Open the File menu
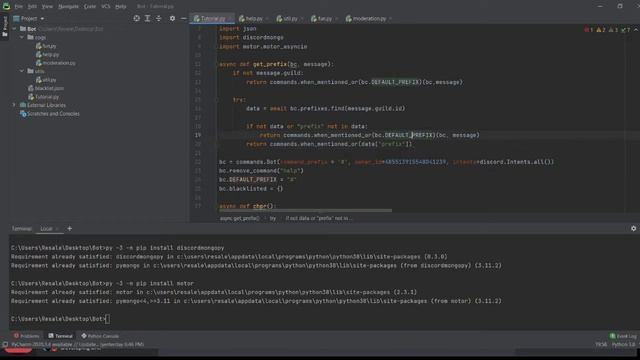Viewport: 640px width, 360px height. point(19,7)
